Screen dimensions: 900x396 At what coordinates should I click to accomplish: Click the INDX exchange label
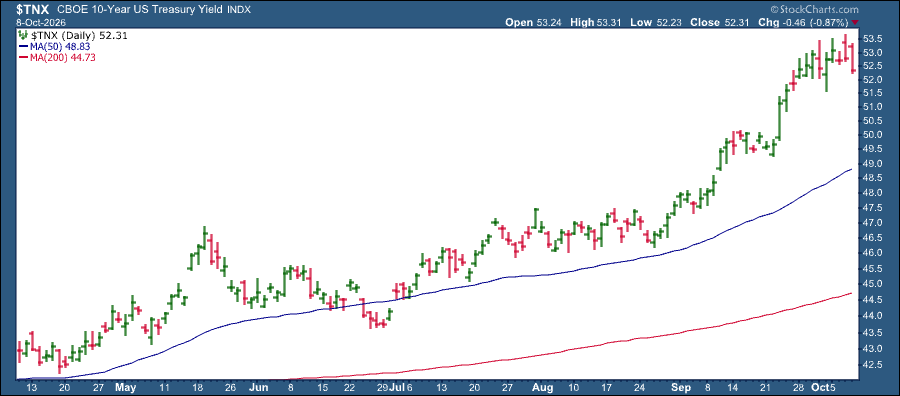(239, 10)
